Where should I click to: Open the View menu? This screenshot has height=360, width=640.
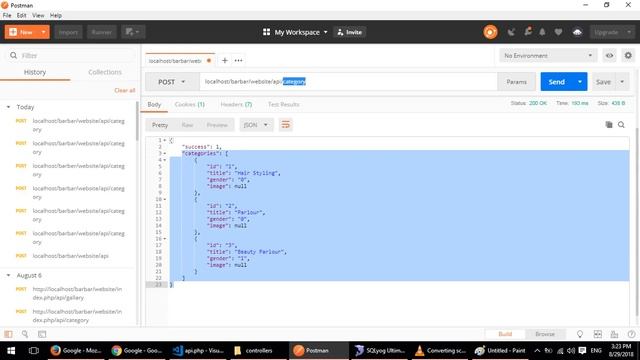pyautogui.click(x=38, y=16)
